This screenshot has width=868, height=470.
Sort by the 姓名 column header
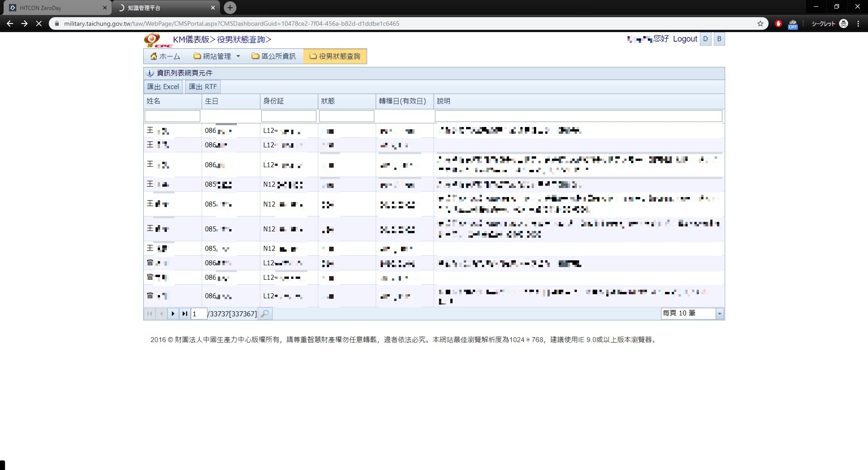pyautogui.click(x=173, y=101)
